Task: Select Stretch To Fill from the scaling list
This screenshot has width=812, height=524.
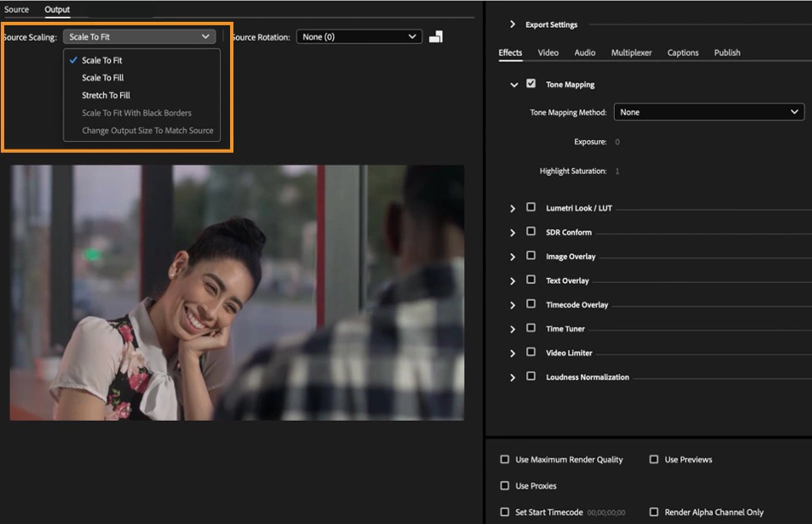Action: point(105,95)
